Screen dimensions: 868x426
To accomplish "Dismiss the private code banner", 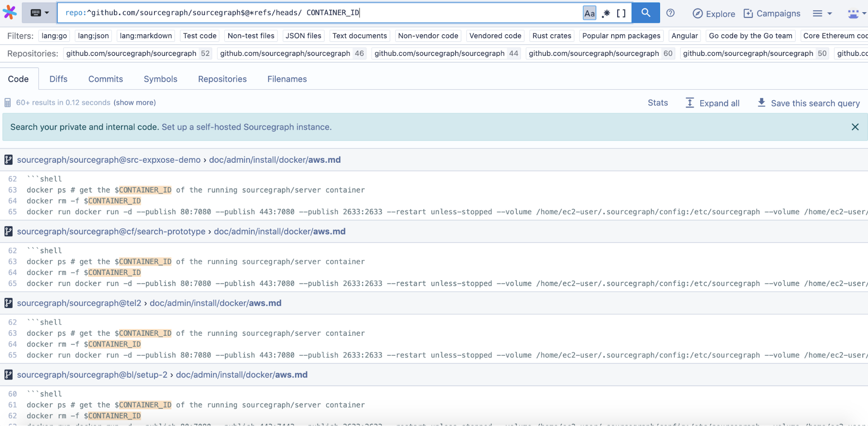I will (x=855, y=127).
